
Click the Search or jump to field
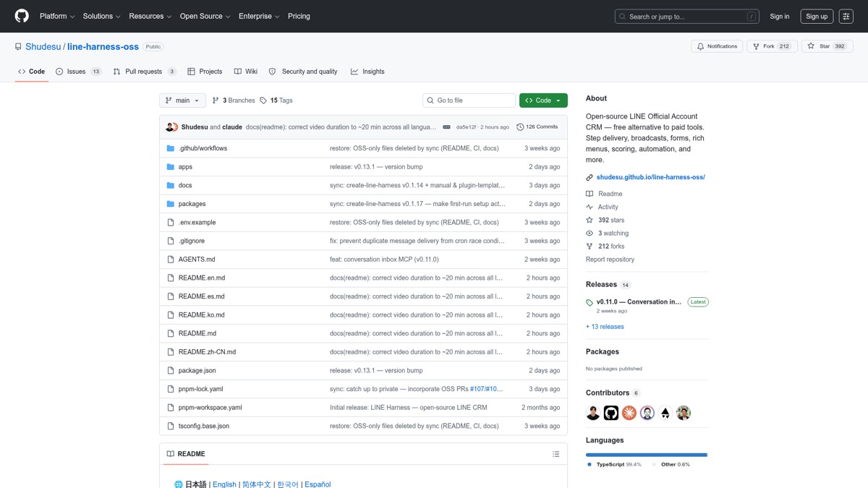tap(686, 16)
